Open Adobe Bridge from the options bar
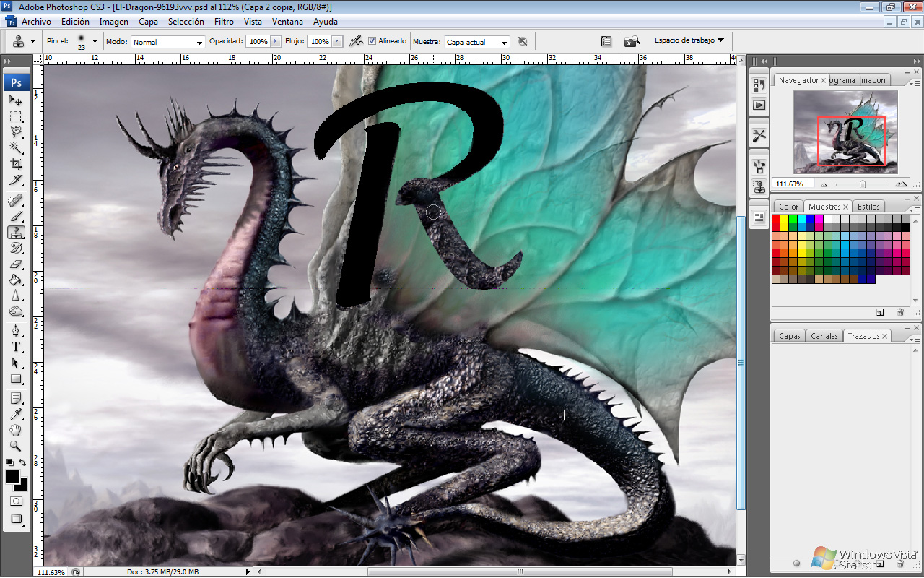Viewport: 924px width, 578px height. (632, 40)
